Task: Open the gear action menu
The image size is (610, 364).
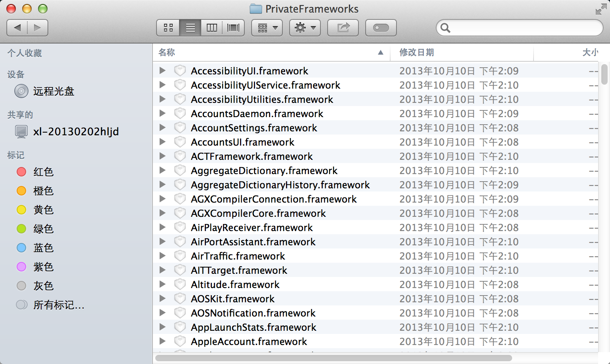Action: tap(305, 28)
